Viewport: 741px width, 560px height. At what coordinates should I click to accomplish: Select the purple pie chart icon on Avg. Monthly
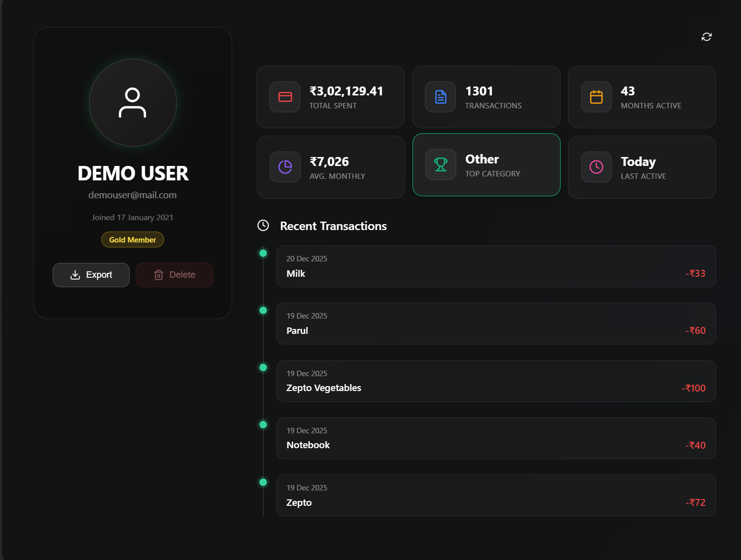click(284, 167)
